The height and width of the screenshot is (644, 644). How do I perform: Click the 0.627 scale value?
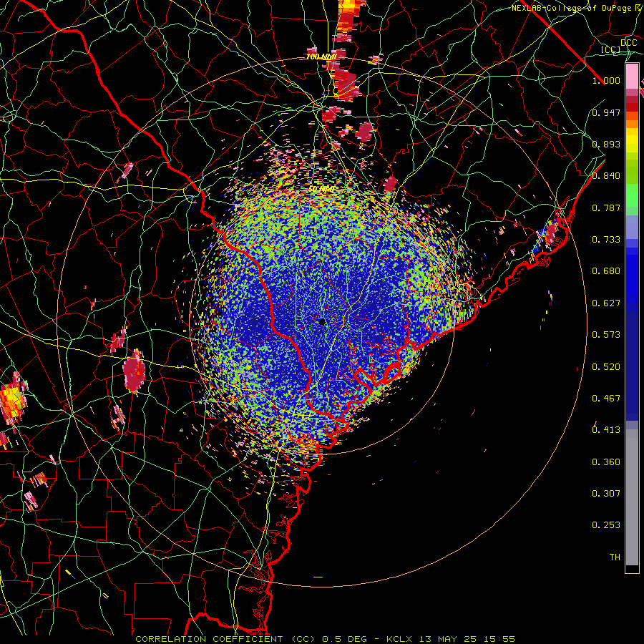coord(606,303)
